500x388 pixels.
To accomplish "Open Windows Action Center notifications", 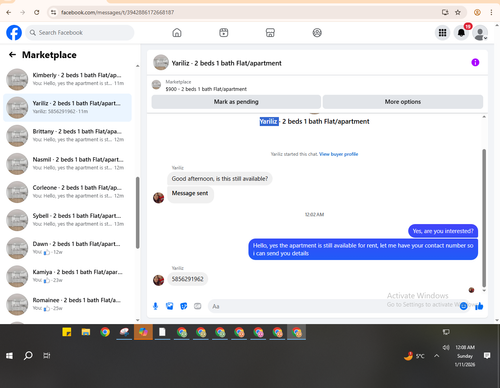I will [487, 356].
